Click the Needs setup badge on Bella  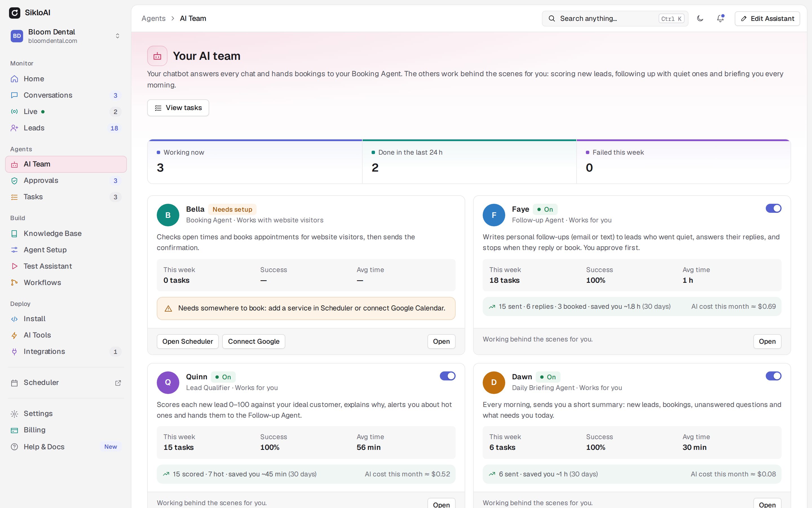pos(232,209)
